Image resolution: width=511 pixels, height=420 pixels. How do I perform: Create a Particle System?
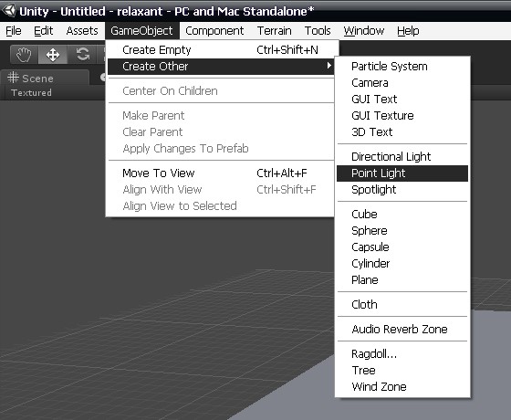pos(402,67)
